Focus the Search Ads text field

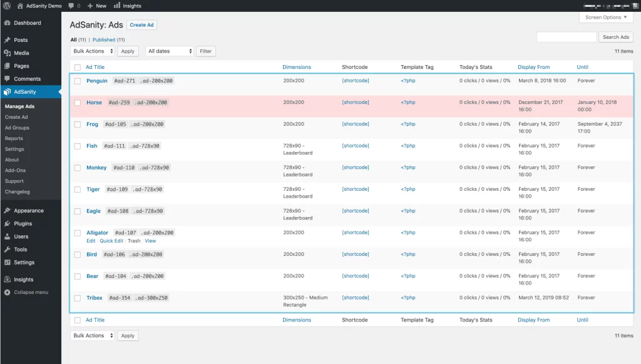pyautogui.click(x=567, y=37)
